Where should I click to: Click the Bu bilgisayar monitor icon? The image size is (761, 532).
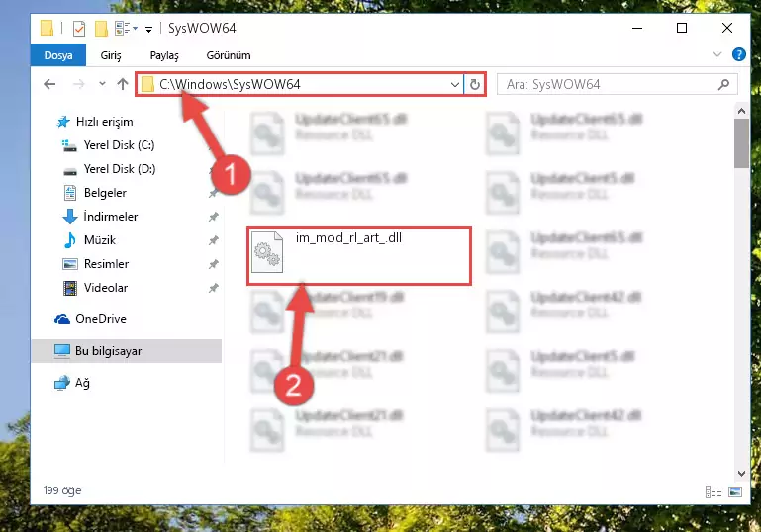(x=62, y=351)
